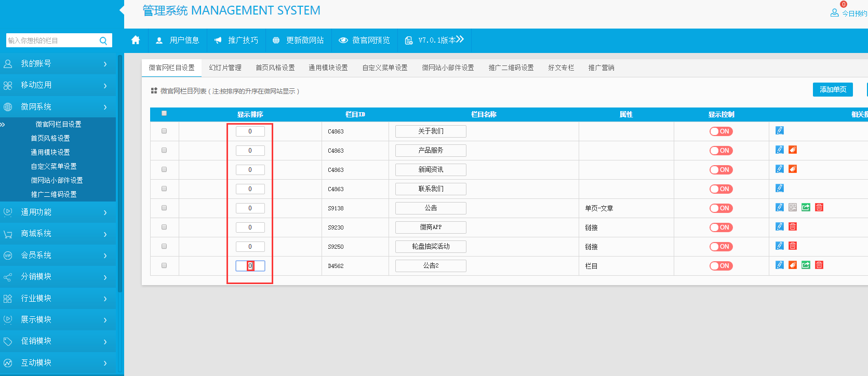Open the QR code icon for 公告 row
868x376 pixels.
(x=792, y=208)
